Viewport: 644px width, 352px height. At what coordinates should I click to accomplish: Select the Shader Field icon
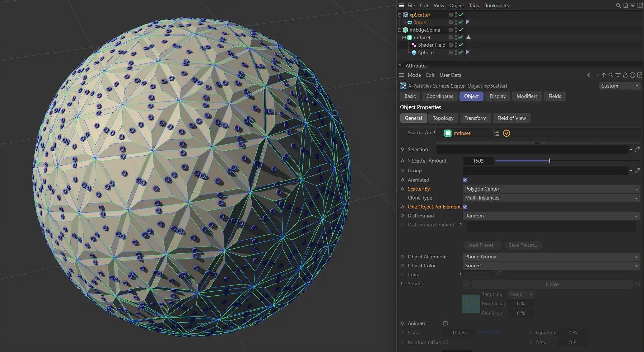415,45
